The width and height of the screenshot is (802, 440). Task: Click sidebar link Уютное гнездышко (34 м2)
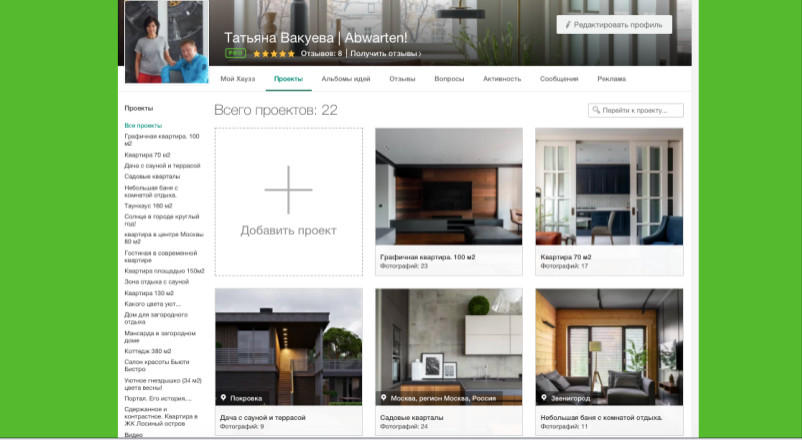click(x=163, y=384)
